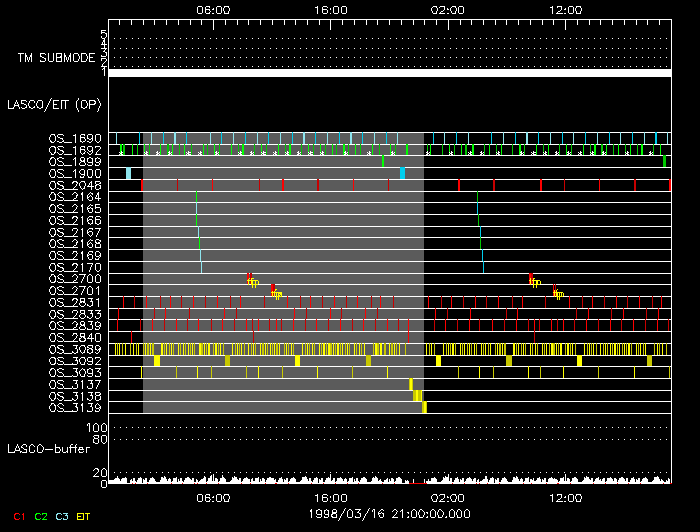
Task: Click the OS_2831 row label
Action: (75, 303)
